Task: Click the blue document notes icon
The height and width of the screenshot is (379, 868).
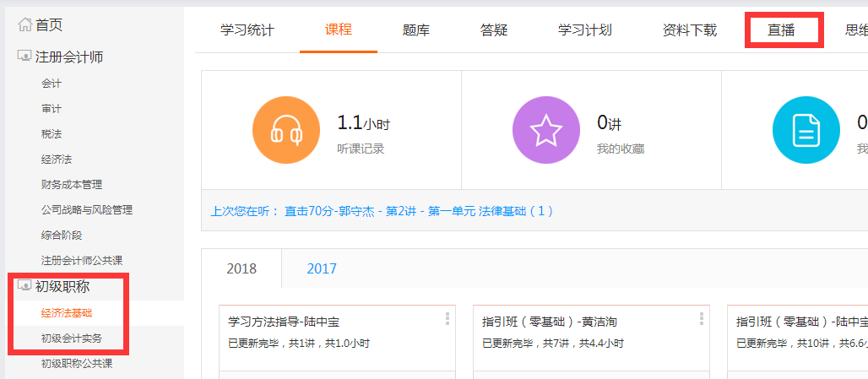Action: pos(806,130)
